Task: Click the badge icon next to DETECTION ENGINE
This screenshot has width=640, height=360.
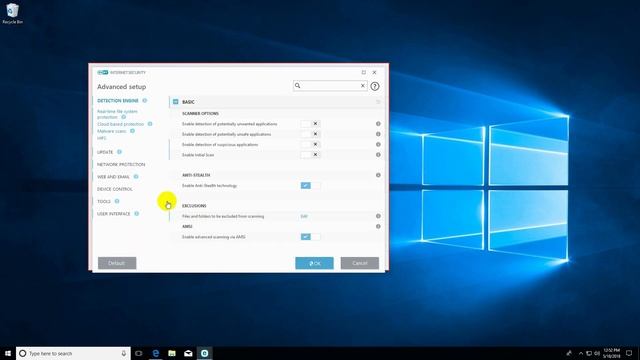Action: (144, 100)
